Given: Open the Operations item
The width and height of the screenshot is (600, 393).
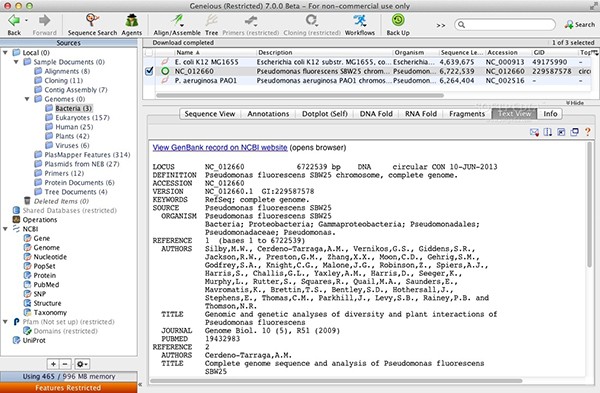Looking at the screenshot, I should point(35,220).
